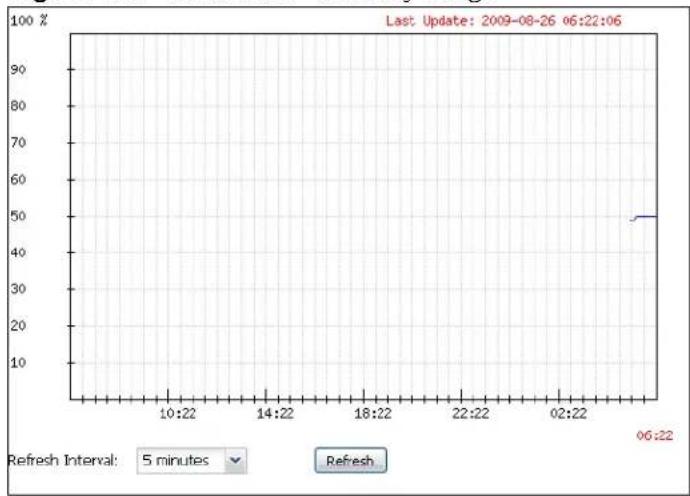690x496 pixels.
Task: Click the blue usage line at 50%
Action: [646, 217]
